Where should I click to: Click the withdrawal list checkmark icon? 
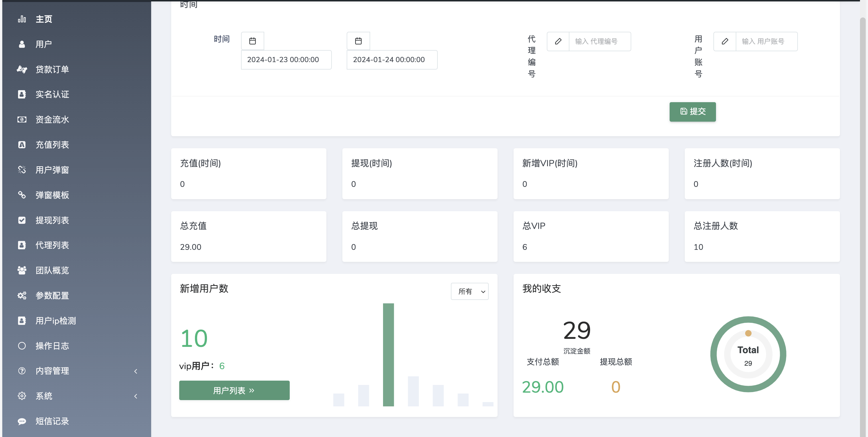22,220
